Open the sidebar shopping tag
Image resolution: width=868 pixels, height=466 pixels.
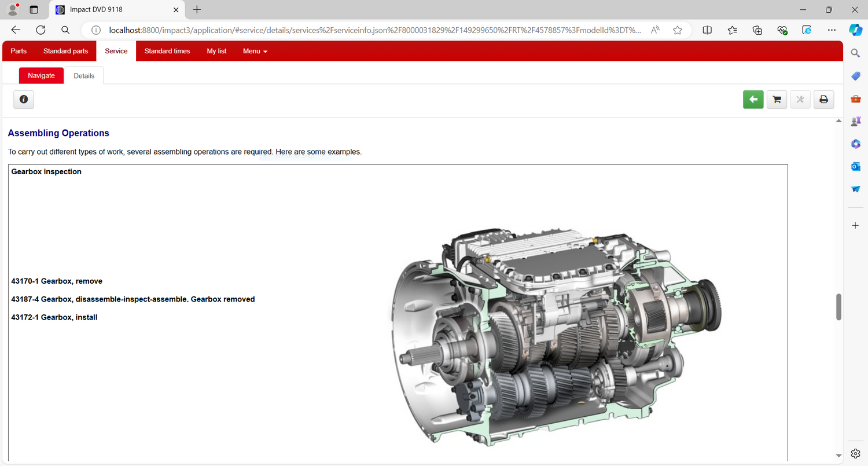click(x=856, y=76)
